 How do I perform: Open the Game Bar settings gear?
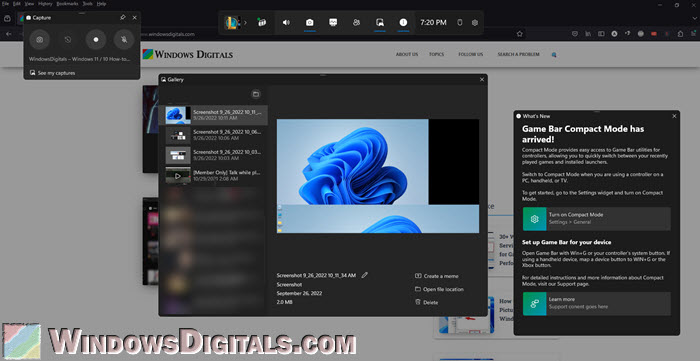[475, 22]
